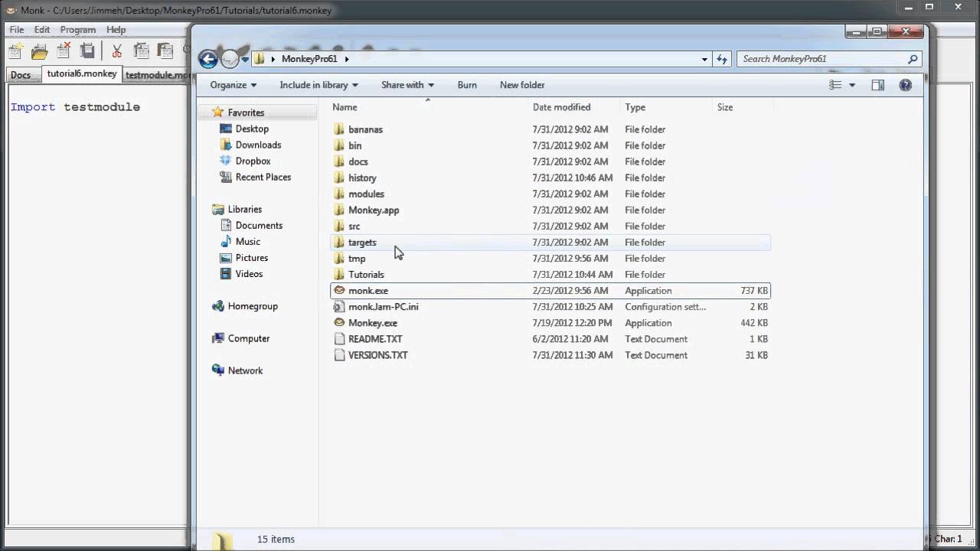Click the New file icon in Monk toolbar
The image size is (980, 551).
click(x=15, y=51)
